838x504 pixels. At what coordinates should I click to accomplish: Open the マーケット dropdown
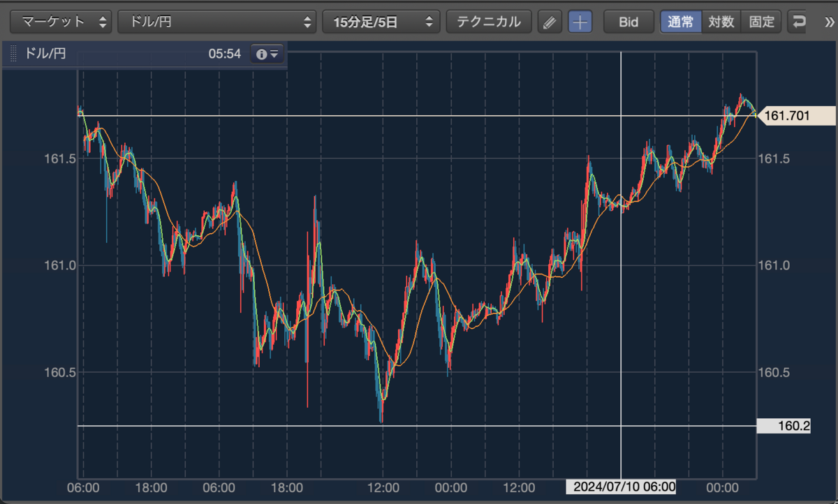point(61,22)
